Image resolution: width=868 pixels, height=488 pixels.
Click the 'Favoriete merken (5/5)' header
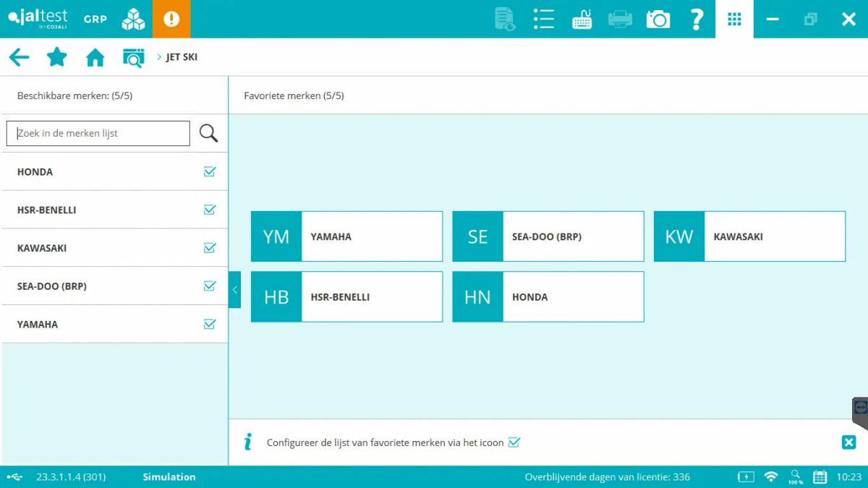[294, 95]
